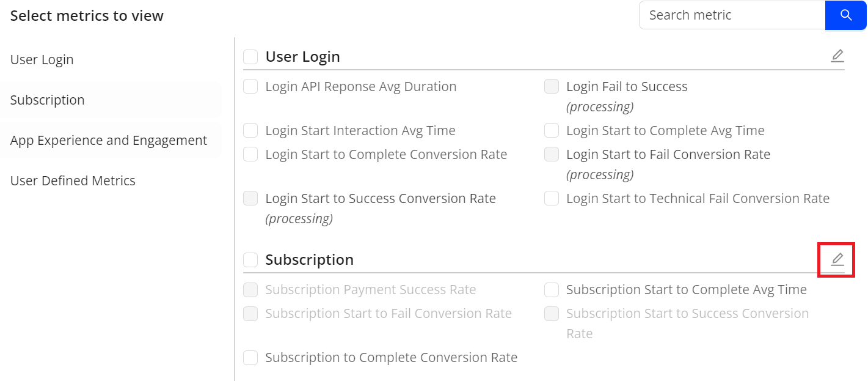Check Subscription to Complete Conversion Rate
Viewport: 868px width, 381px height.
250,358
